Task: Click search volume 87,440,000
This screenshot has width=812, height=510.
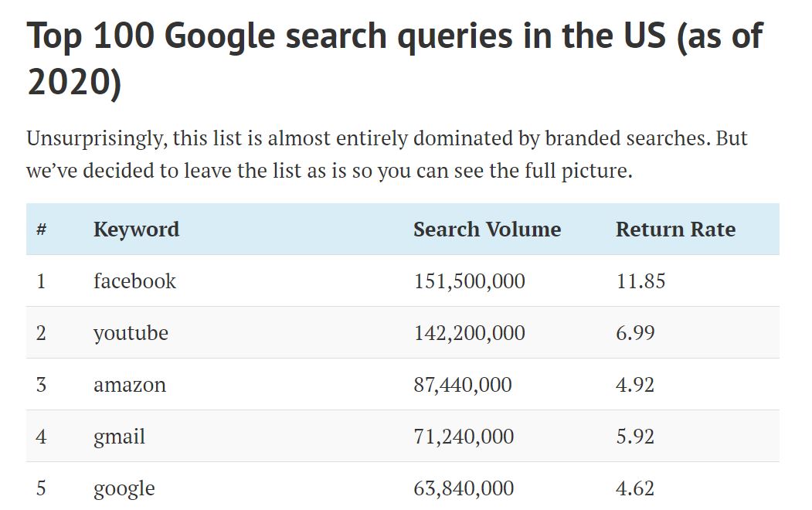Action: click(463, 385)
